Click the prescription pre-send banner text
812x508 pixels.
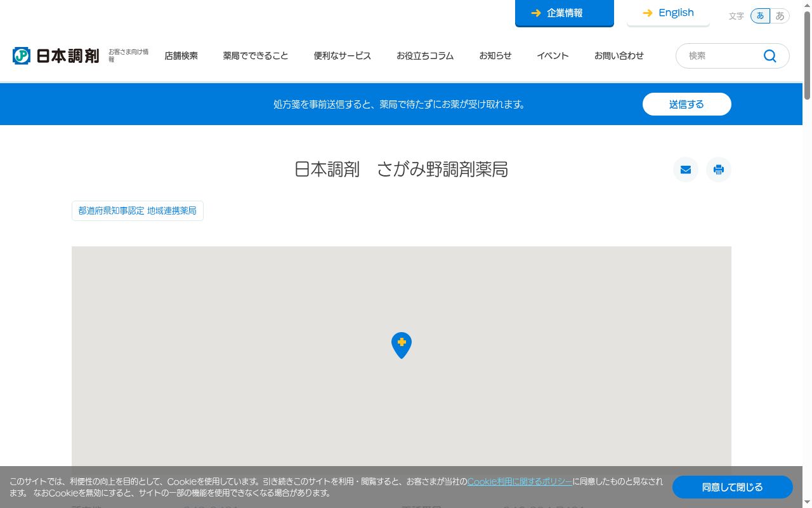(x=401, y=104)
